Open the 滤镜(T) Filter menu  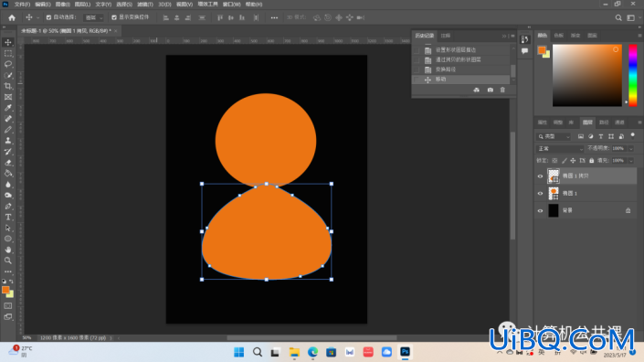(145, 4)
